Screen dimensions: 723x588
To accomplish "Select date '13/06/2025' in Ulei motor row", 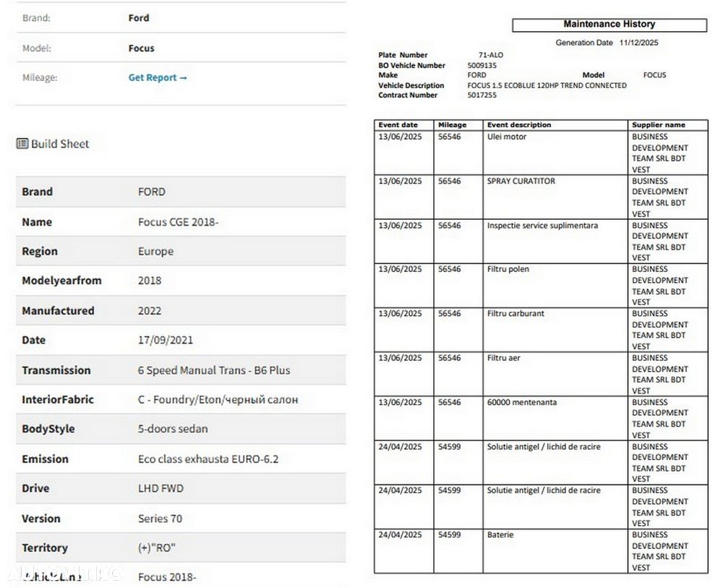I will (400, 137).
